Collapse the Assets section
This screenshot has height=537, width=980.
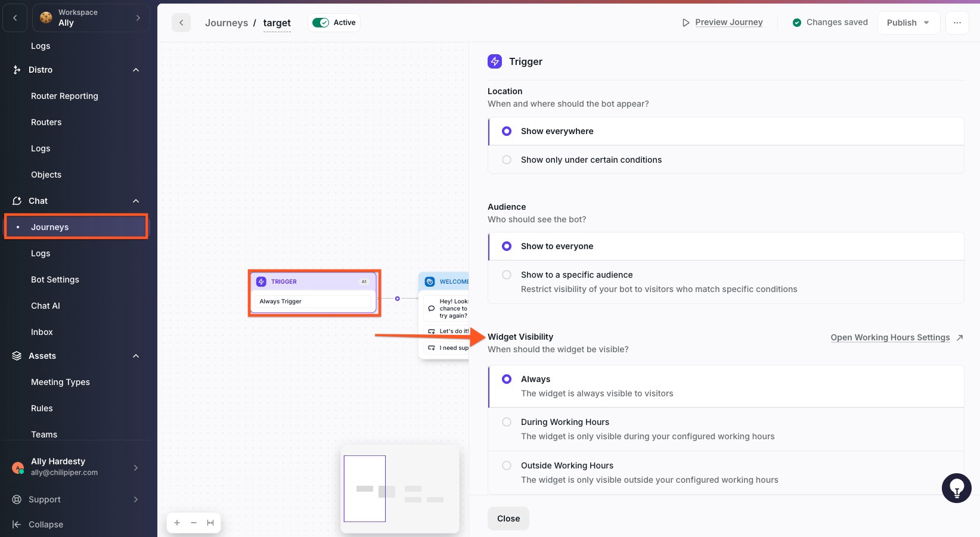click(x=136, y=356)
